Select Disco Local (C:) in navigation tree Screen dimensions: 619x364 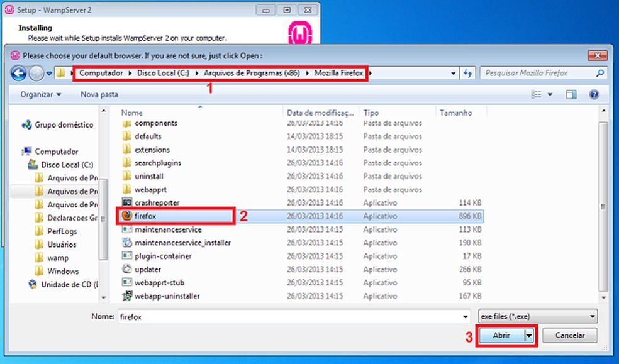[67, 165]
